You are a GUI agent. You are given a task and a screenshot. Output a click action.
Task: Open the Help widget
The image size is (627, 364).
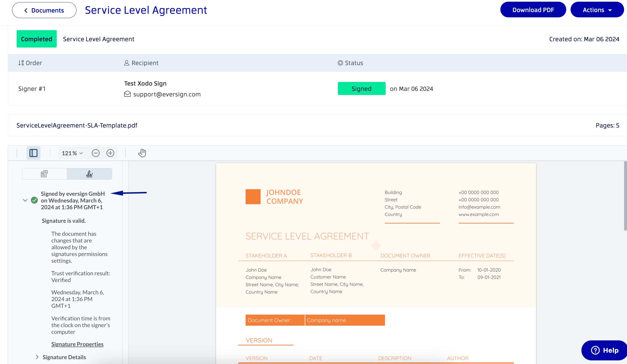(604, 350)
